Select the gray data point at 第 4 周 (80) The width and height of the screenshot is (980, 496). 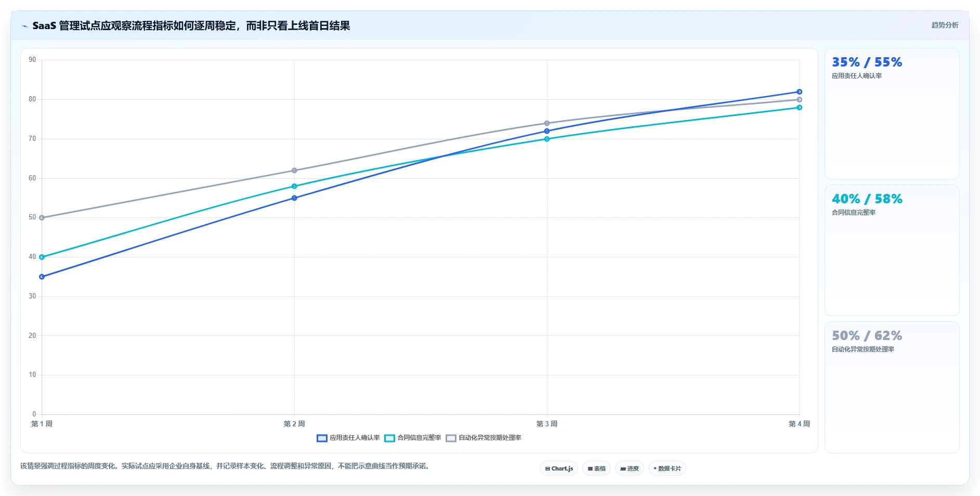tap(800, 99)
